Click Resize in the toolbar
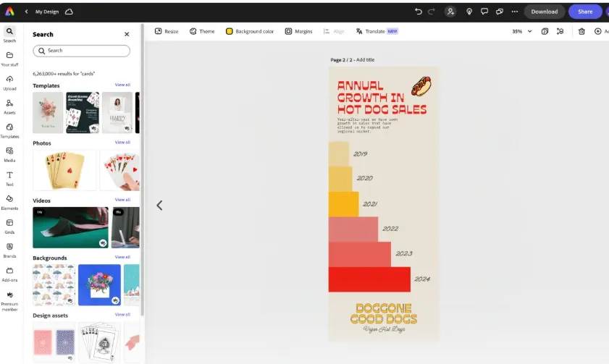This screenshot has height=364, width=609. [167, 31]
